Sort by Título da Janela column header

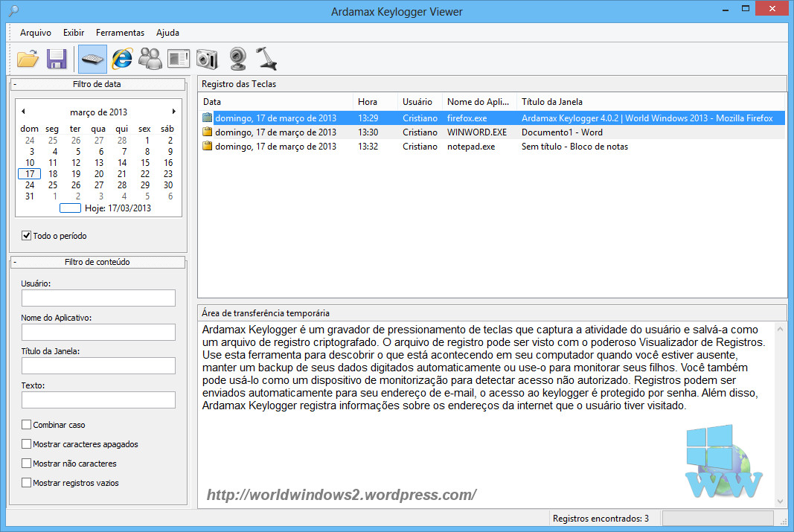coord(650,102)
